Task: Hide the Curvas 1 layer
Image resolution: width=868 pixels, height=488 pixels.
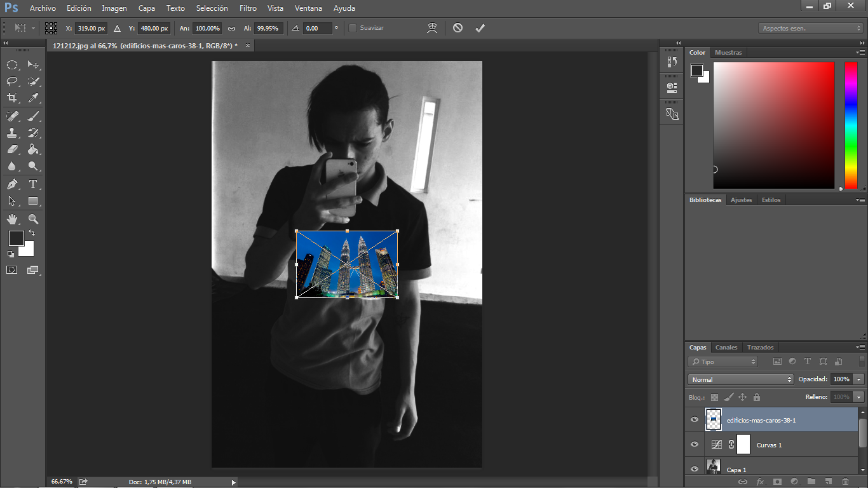Action: (695, 445)
